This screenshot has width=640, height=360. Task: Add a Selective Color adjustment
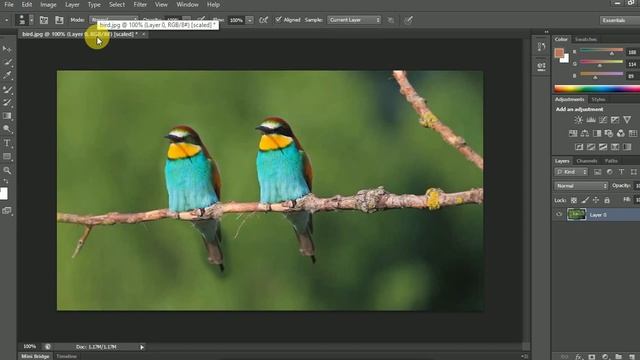click(615, 147)
